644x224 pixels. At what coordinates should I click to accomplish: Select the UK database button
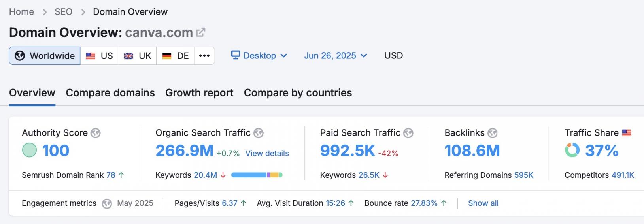point(137,56)
